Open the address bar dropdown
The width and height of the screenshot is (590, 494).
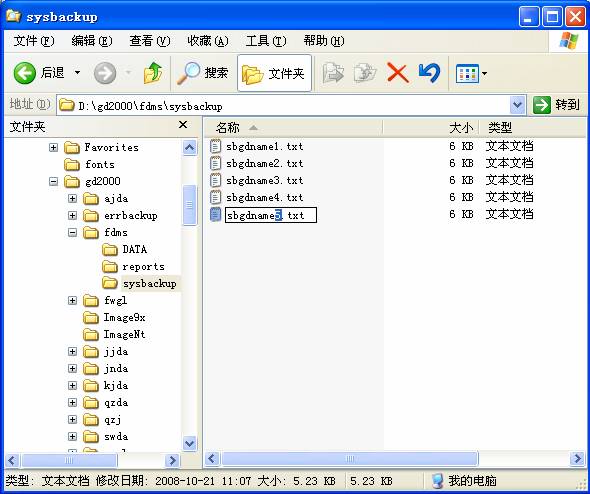coord(517,105)
